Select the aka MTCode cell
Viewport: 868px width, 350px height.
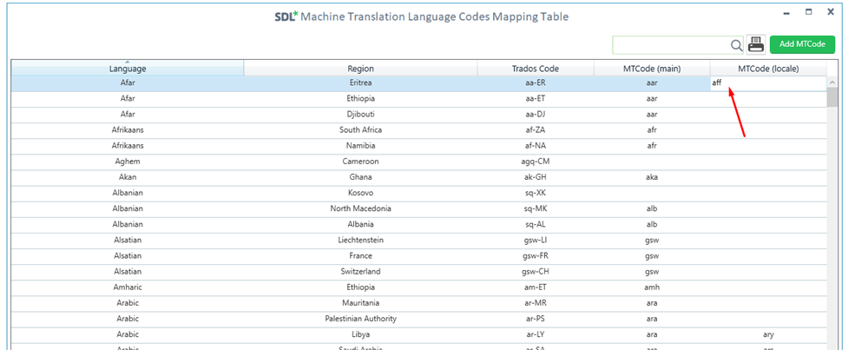tap(652, 177)
